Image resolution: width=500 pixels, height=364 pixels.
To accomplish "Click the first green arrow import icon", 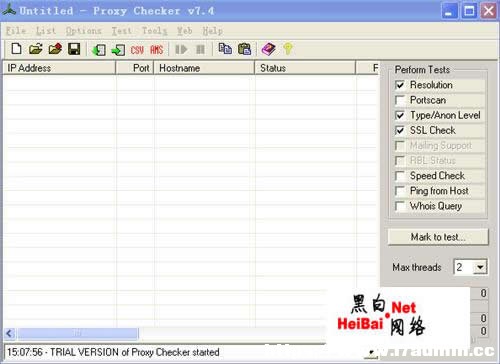I will click(99, 50).
